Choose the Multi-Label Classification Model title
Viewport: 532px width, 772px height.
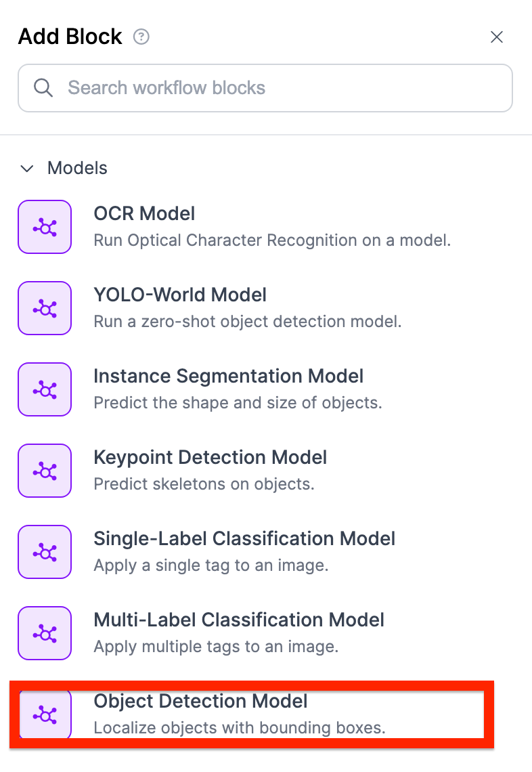[x=239, y=620]
